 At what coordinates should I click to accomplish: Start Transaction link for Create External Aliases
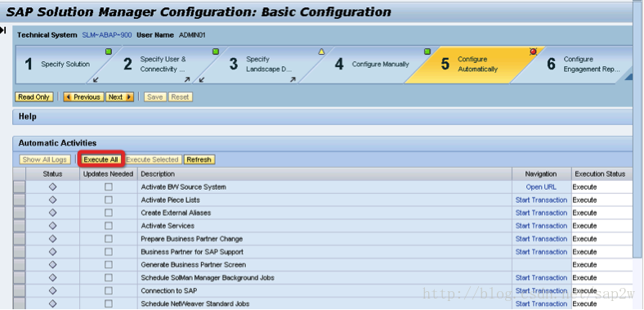click(x=541, y=213)
